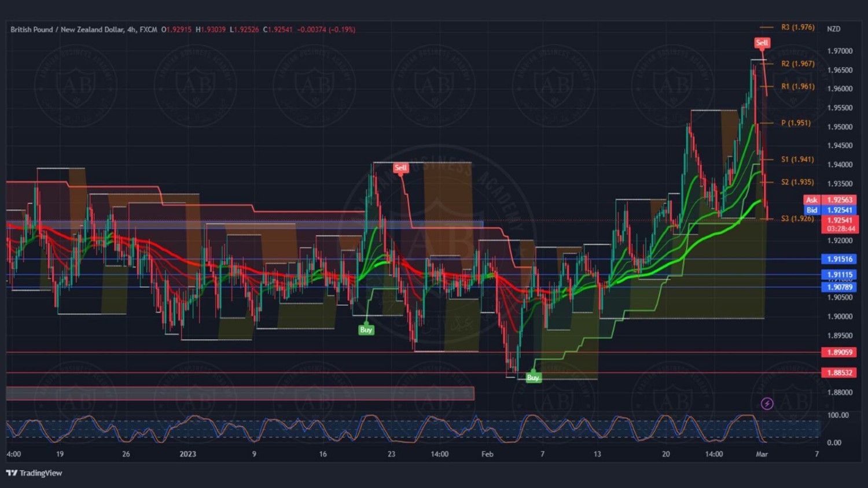The height and width of the screenshot is (488, 868).
Task: Click the R2 (1.967) pivot label
Action: point(797,64)
